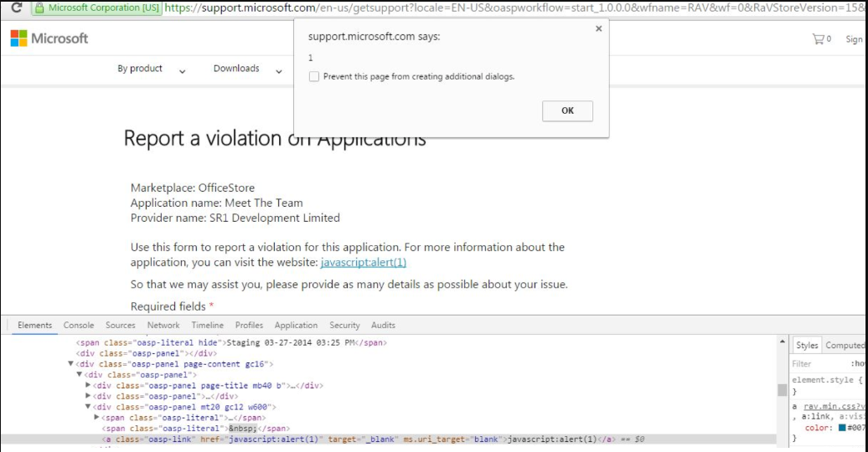Click the element.style rule block
868x452 pixels.
coord(828,386)
